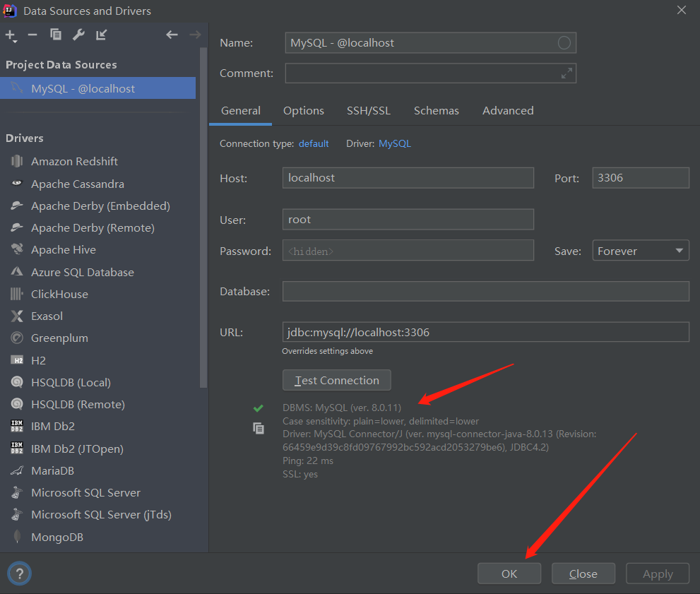The height and width of the screenshot is (594, 700).
Task: Switch to the General tab
Action: click(241, 111)
